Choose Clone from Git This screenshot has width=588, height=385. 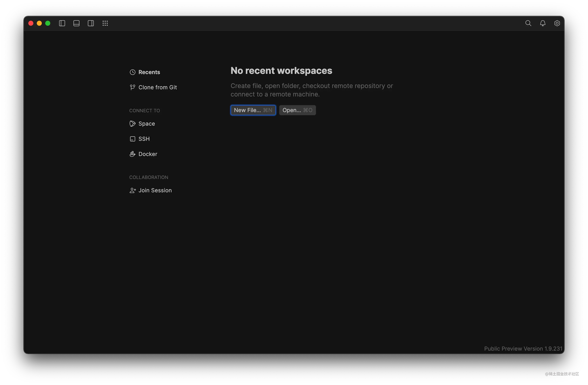click(157, 87)
